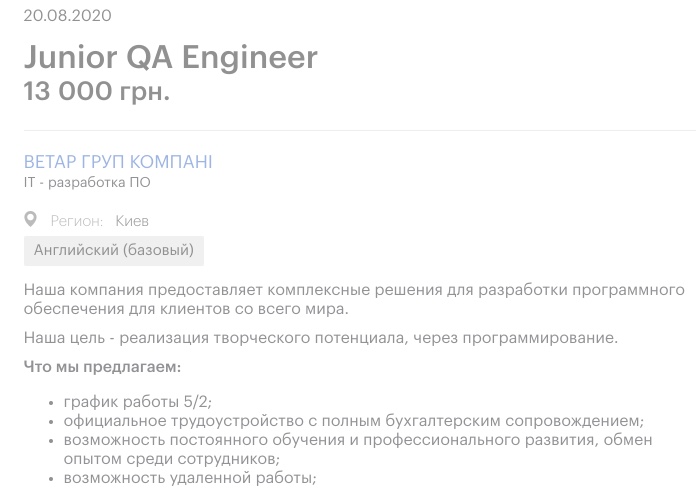Click the обеспечения для клиентов line

pyautogui.click(x=186, y=309)
